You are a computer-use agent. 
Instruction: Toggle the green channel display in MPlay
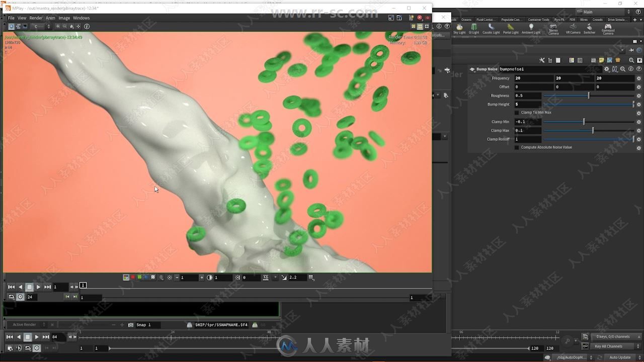[x=139, y=277]
